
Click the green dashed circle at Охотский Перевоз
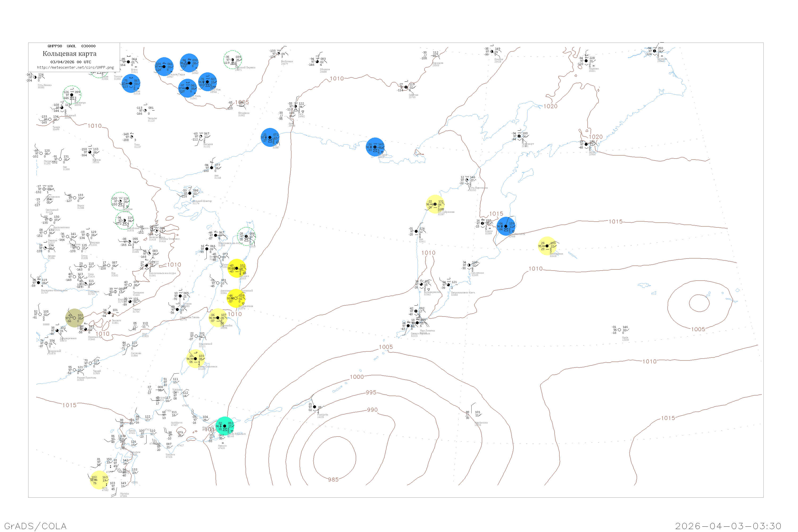[x=232, y=60]
